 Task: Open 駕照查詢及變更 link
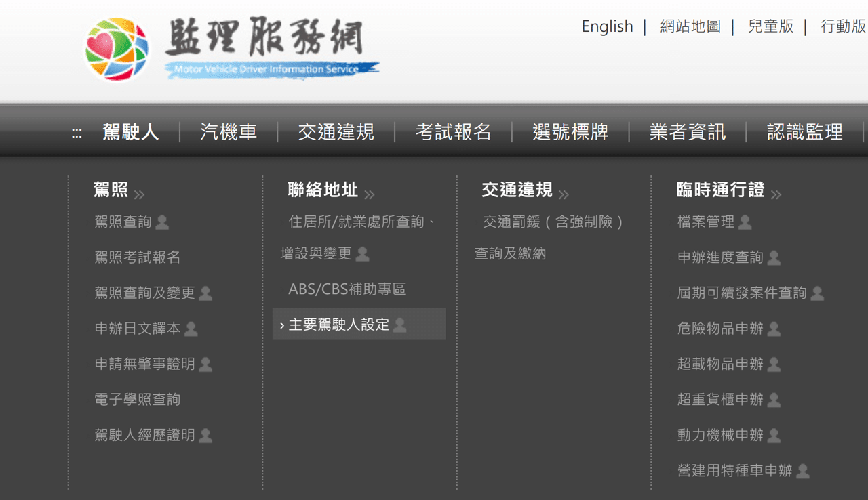pyautogui.click(x=144, y=293)
